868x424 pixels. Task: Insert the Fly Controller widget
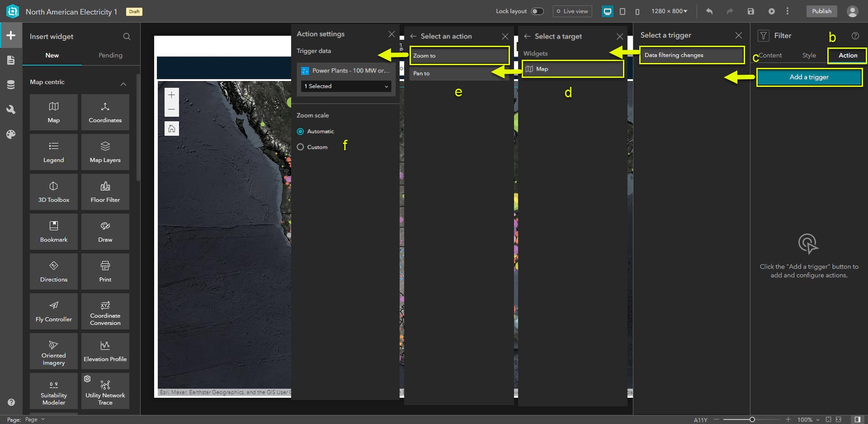(x=53, y=311)
